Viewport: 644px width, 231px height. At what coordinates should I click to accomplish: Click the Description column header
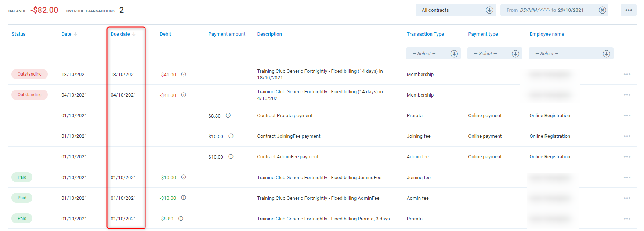pyautogui.click(x=269, y=34)
